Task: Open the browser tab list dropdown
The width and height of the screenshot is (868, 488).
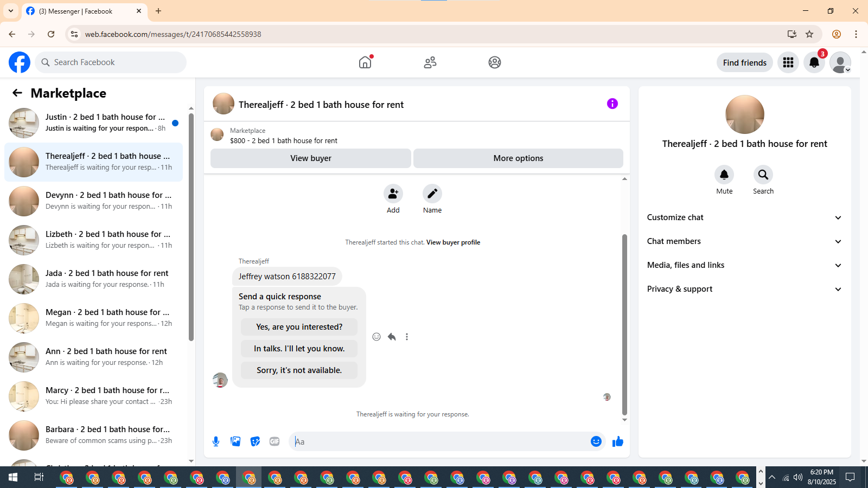Action: (11, 11)
